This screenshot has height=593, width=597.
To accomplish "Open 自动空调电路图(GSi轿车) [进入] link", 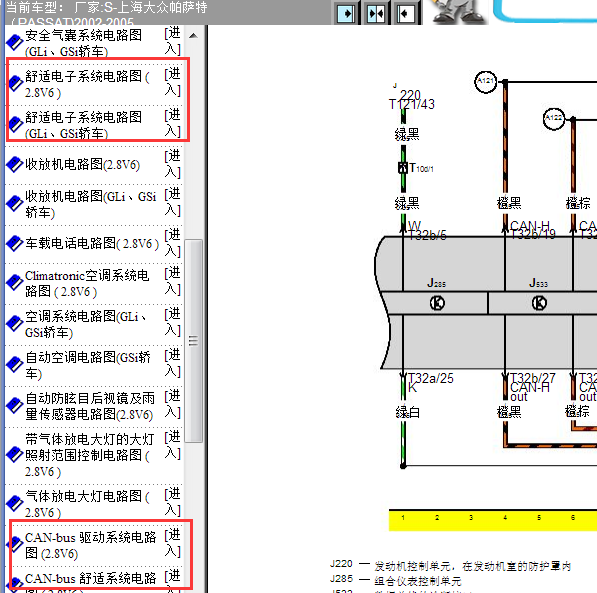I will (172, 363).
